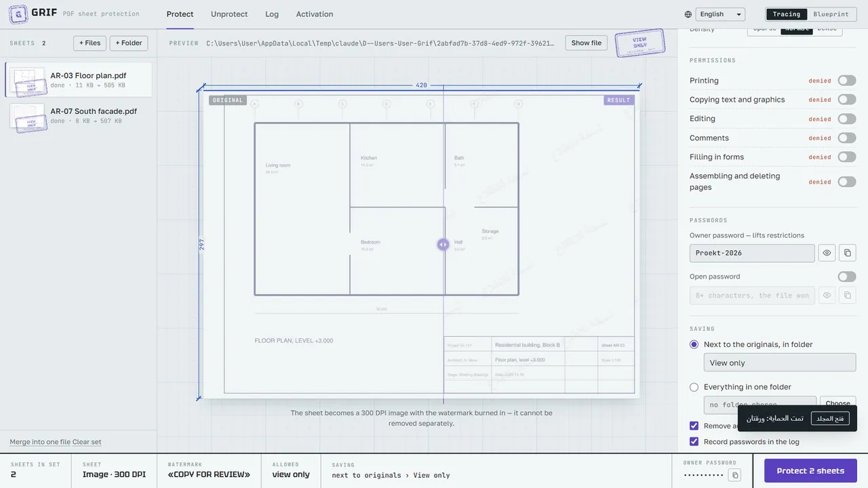Select Everything in one folder option
This screenshot has height=488, width=868.
pos(694,387)
